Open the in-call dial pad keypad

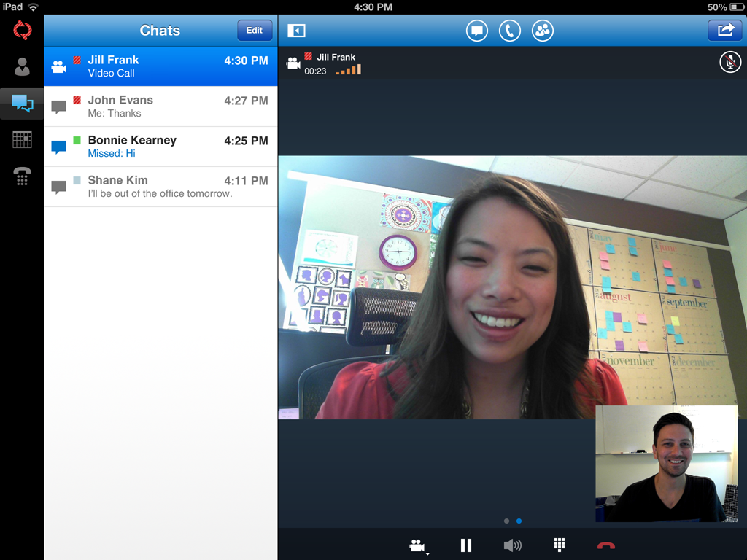(x=559, y=545)
